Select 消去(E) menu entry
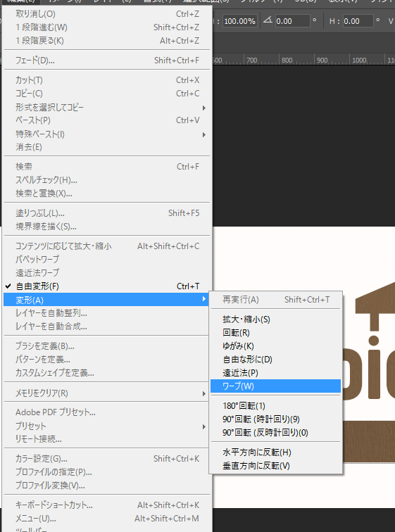 click(106, 147)
